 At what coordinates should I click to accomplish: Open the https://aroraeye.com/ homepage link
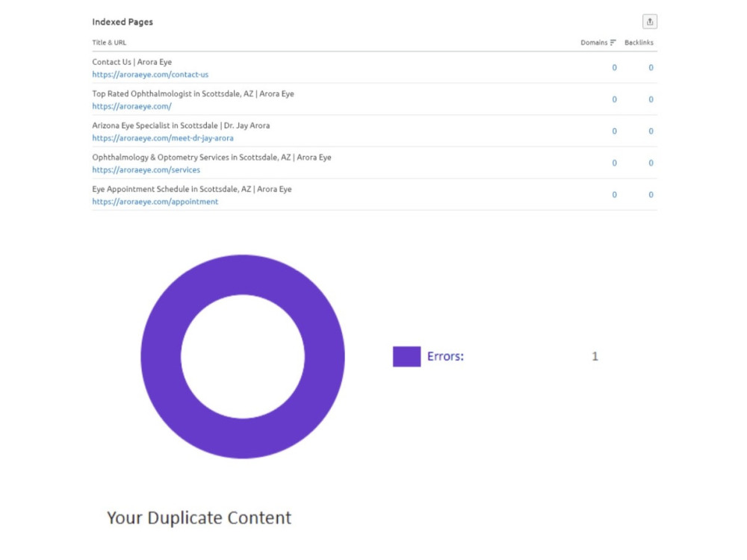[131, 106]
